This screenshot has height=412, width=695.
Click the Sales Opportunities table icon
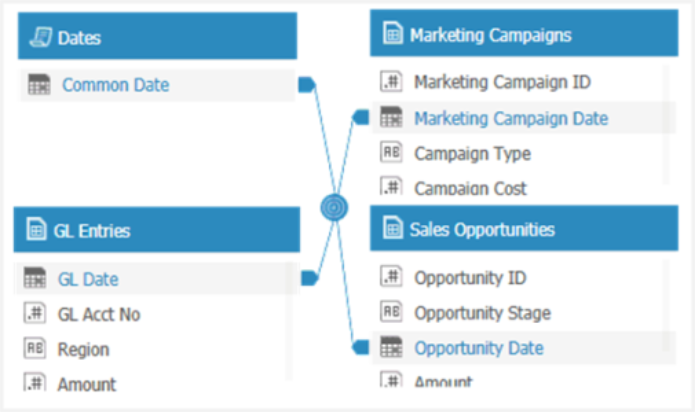393,228
